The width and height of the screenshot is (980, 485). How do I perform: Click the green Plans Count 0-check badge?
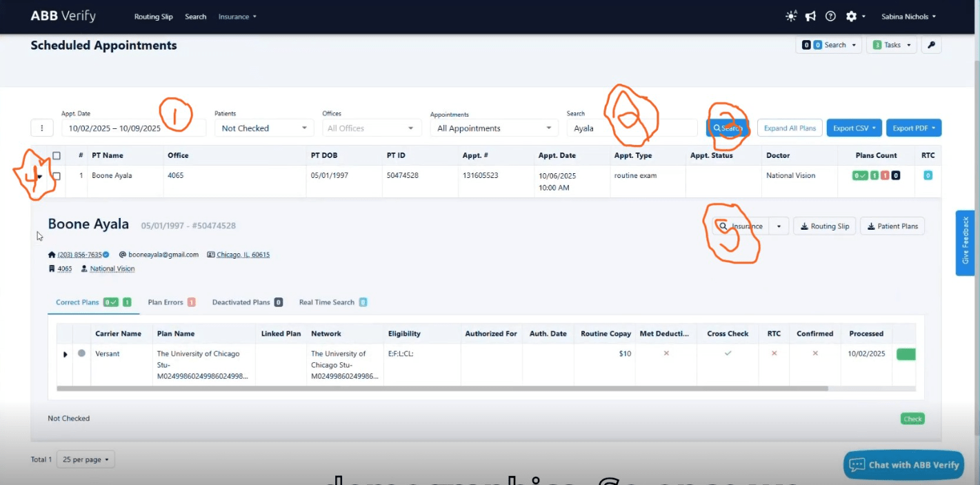click(860, 175)
